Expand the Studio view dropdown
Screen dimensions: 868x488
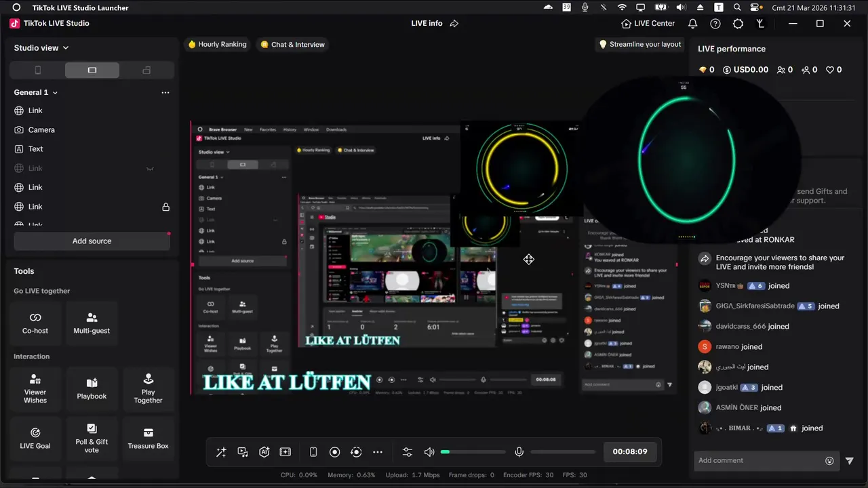pos(41,48)
